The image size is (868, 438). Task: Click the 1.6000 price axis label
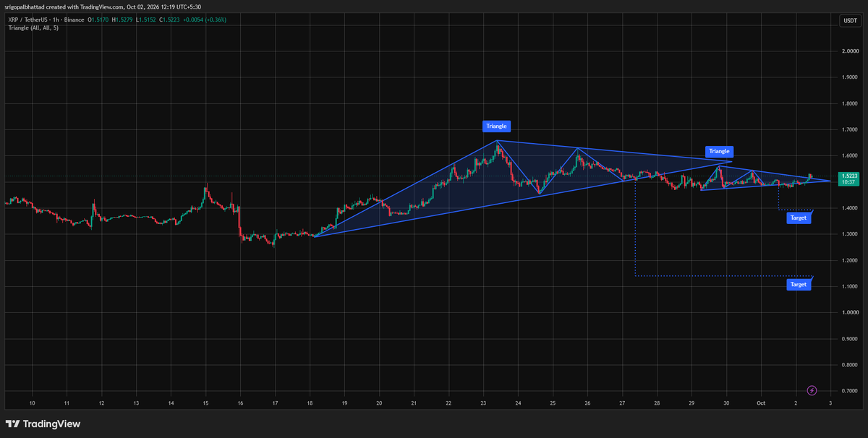tap(849, 155)
